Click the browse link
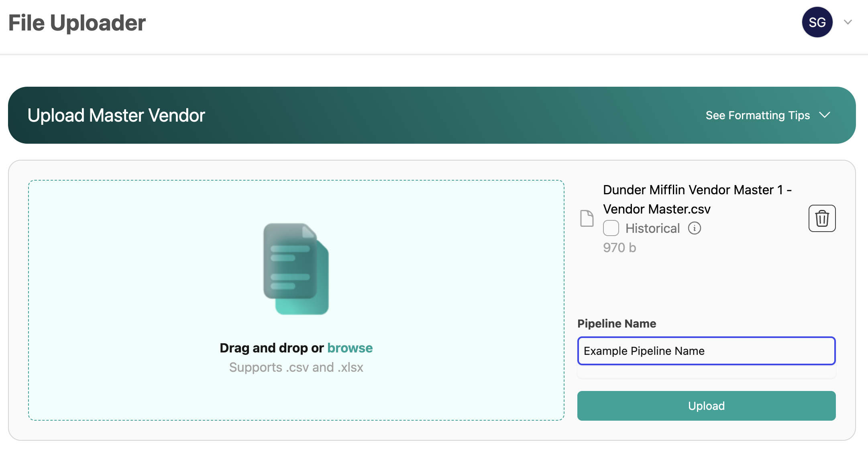This screenshot has width=868, height=456. coord(350,348)
